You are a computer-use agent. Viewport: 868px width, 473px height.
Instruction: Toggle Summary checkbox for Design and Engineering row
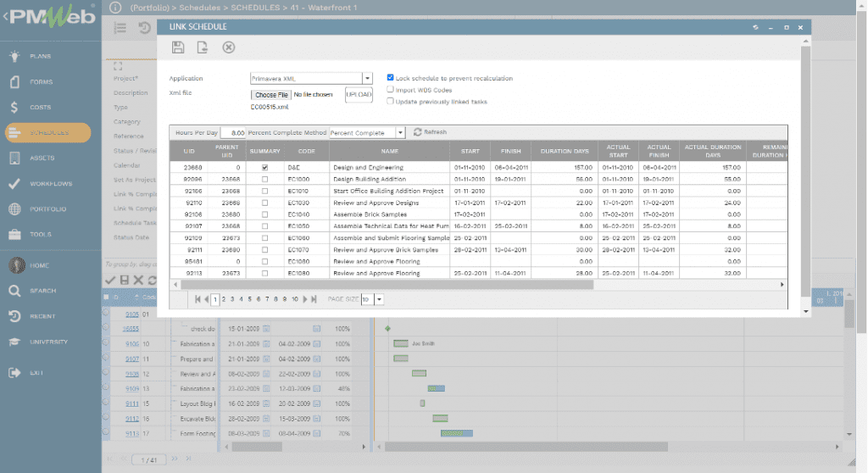264,167
